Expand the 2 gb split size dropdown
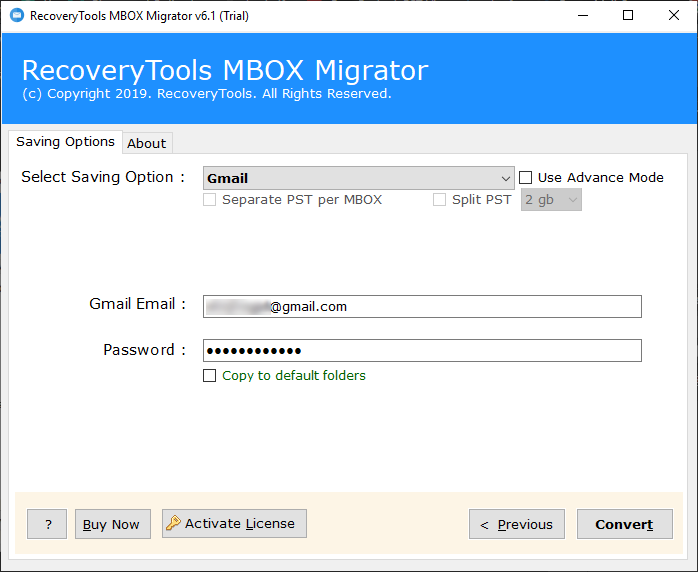Image resolution: width=698 pixels, height=572 pixels. coord(551,200)
